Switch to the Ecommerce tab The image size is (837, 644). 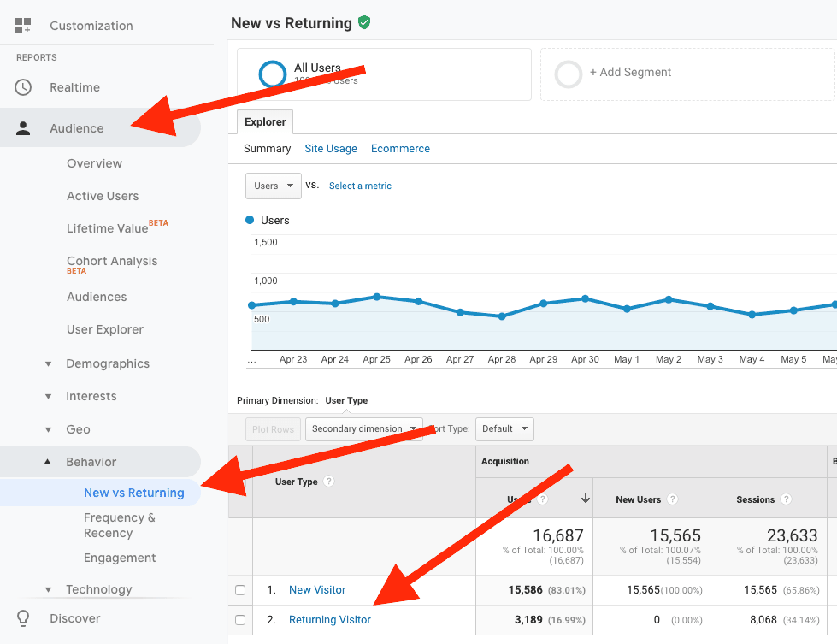(400, 149)
